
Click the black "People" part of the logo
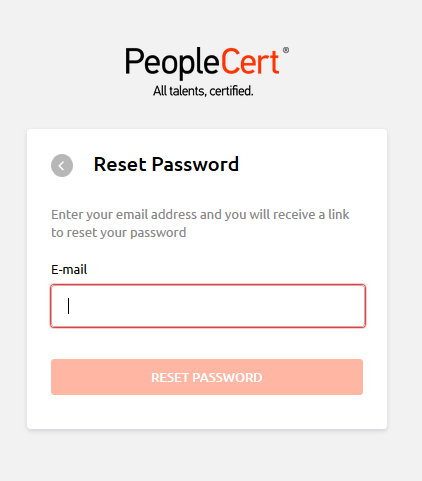coord(172,63)
